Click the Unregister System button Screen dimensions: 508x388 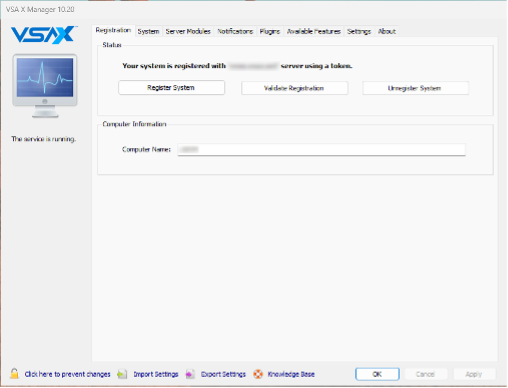coord(415,88)
